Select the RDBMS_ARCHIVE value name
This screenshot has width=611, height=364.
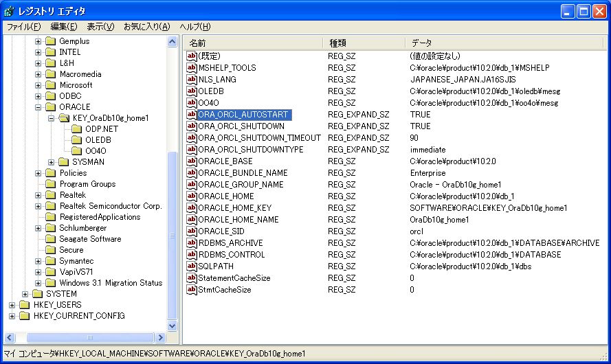230,243
